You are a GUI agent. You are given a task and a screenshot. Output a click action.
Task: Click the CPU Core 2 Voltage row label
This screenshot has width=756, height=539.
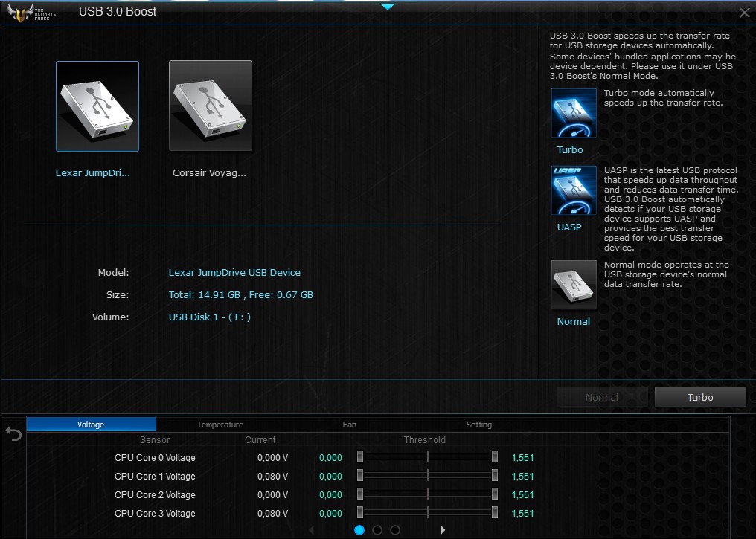(x=155, y=494)
